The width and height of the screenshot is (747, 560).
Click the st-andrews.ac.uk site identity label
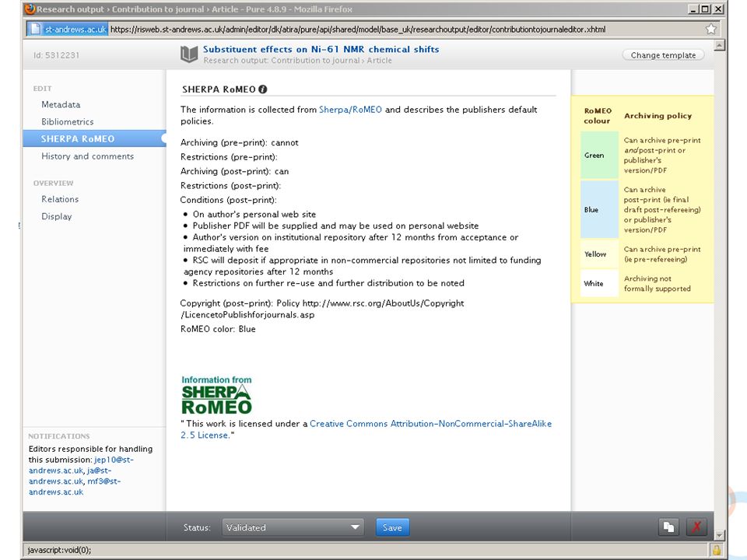[75, 29]
